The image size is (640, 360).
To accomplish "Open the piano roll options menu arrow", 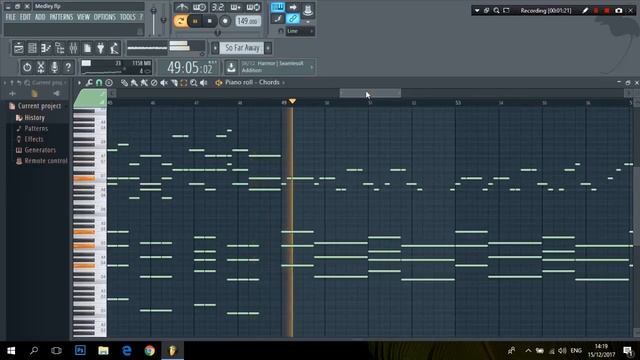I will point(80,83).
